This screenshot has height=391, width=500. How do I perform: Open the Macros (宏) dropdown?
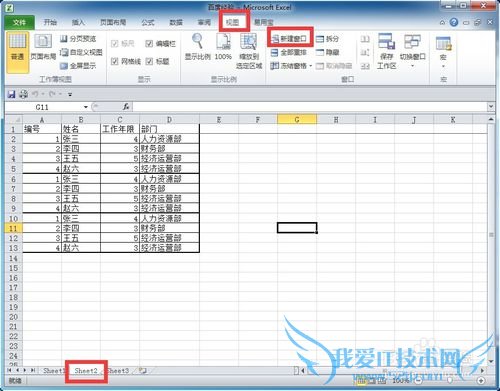pyautogui.click(x=443, y=52)
